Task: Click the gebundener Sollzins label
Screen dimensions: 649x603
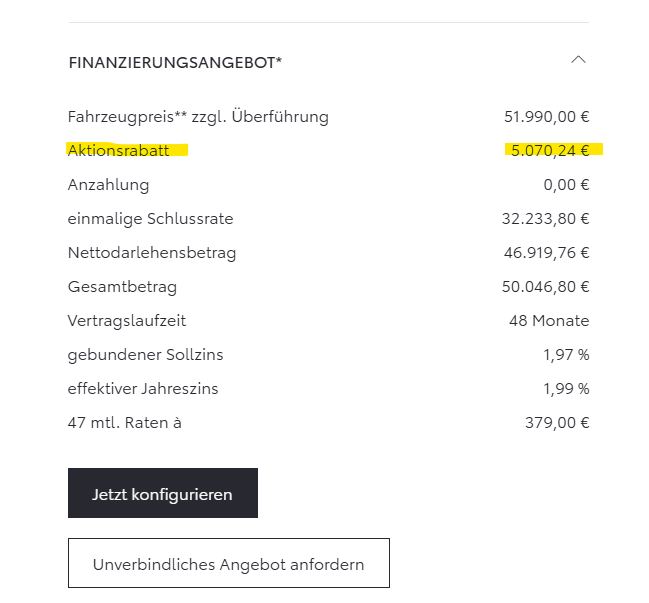Action: pos(143,355)
